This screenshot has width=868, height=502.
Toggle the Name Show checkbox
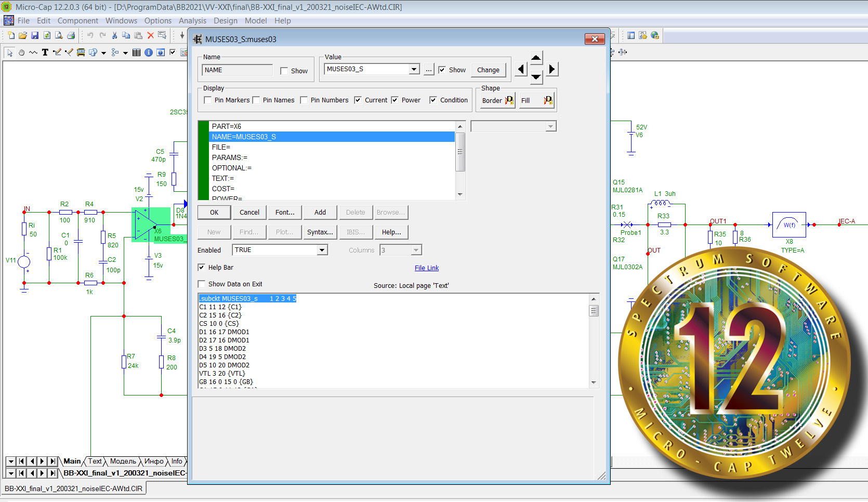[284, 71]
